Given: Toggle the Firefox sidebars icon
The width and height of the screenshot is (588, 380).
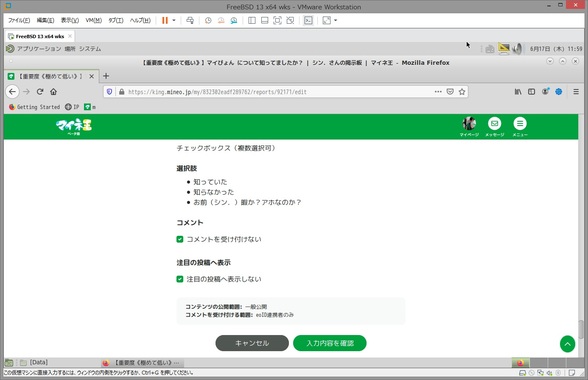Looking at the screenshot, I should [x=531, y=92].
